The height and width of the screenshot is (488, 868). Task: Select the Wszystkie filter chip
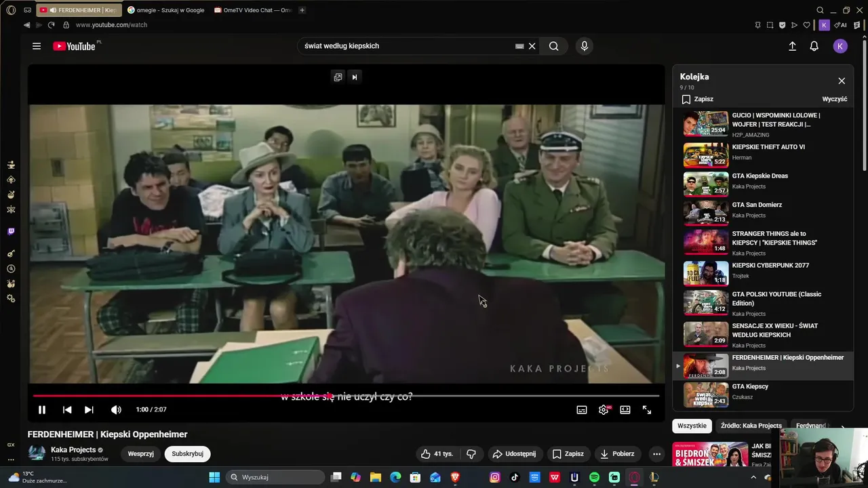(x=692, y=426)
